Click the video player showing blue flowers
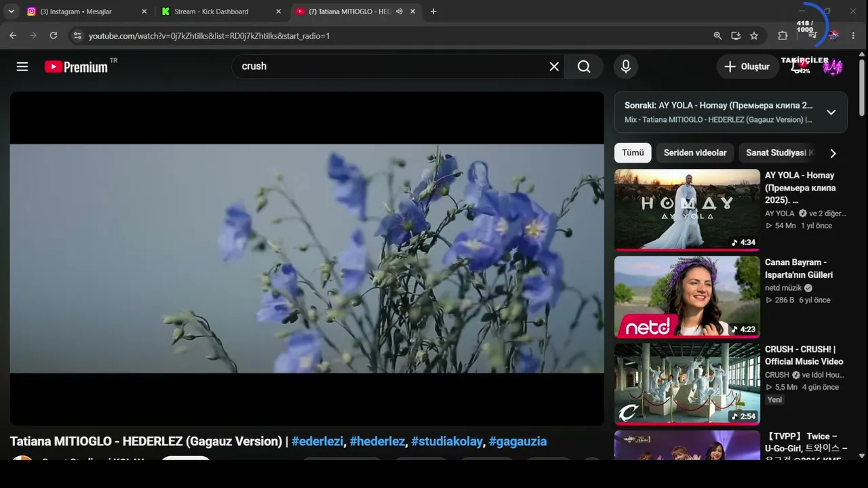This screenshot has height=488, width=868. pos(307,258)
